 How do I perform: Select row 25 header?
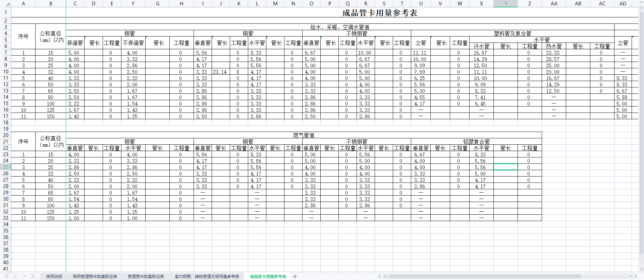[5, 167]
